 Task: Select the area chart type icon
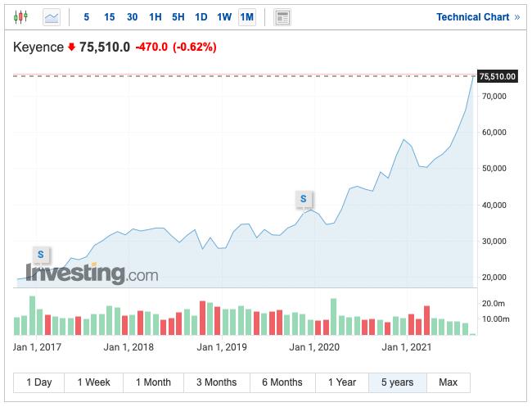click(51, 17)
